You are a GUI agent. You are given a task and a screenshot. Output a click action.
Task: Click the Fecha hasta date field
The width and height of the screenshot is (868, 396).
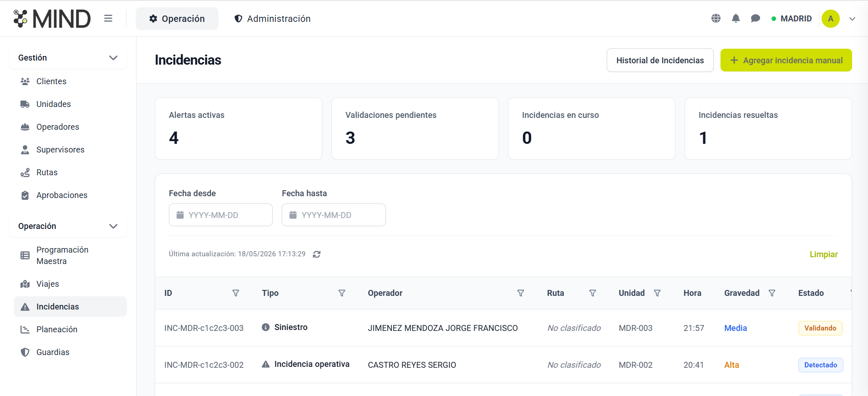[334, 215]
